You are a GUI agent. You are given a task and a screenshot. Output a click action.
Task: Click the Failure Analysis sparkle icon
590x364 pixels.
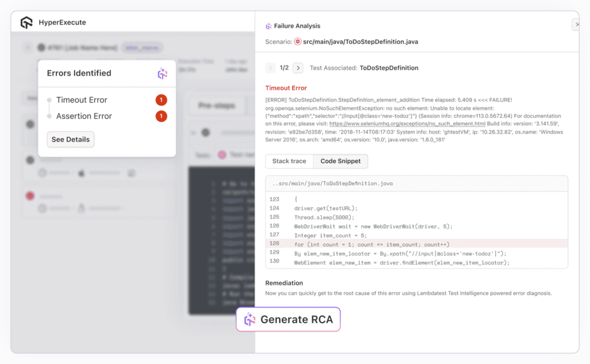click(268, 26)
